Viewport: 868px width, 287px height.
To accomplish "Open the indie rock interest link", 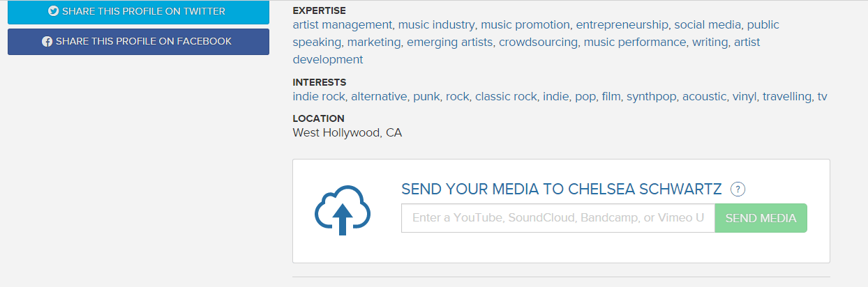I will [319, 97].
